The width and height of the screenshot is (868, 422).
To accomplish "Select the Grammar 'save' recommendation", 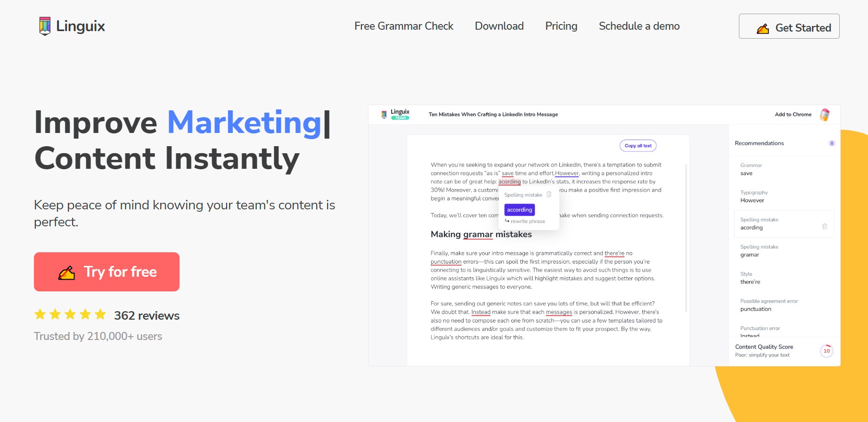I will click(784, 170).
